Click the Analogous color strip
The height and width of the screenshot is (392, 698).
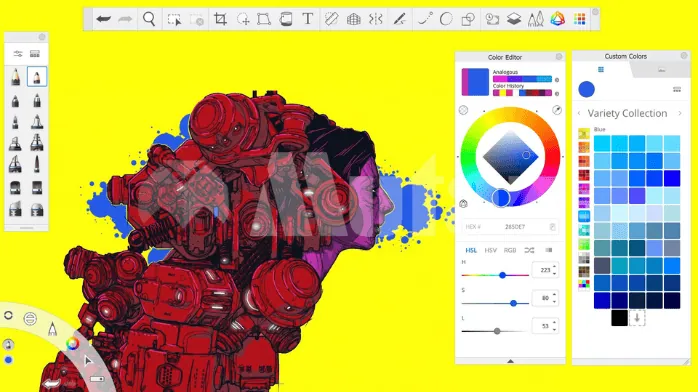pyautogui.click(x=522, y=79)
